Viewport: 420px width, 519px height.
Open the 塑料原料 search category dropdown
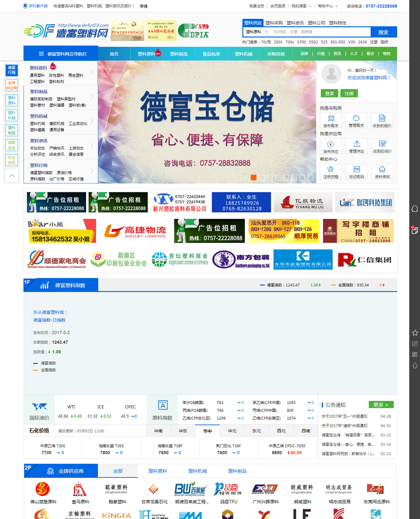[x=256, y=32]
